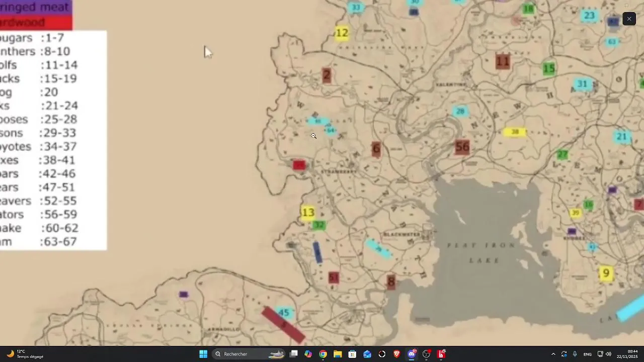Select the cyan marker numbered 21
Viewport: 644px width, 362px height.
click(622, 137)
